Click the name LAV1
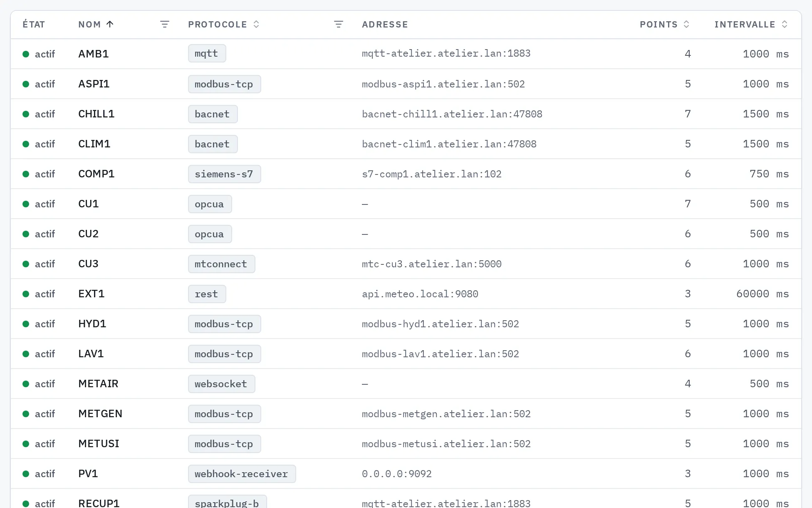 [91, 354]
